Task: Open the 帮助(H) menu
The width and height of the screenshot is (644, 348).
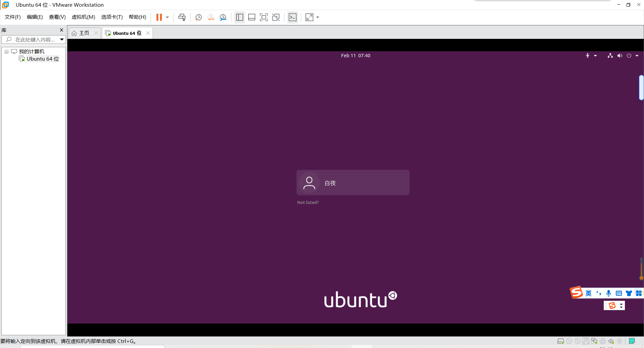Action: click(x=138, y=17)
